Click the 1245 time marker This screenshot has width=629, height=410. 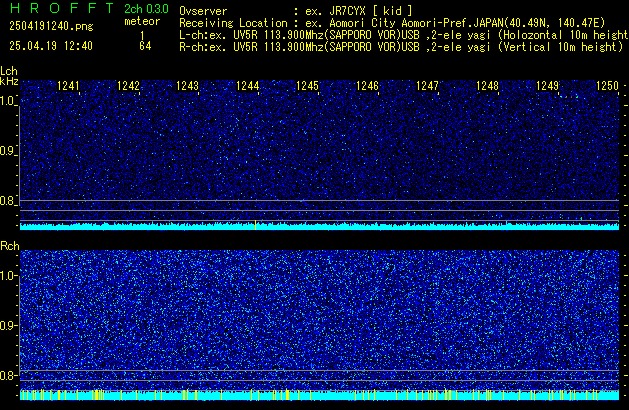click(x=307, y=86)
